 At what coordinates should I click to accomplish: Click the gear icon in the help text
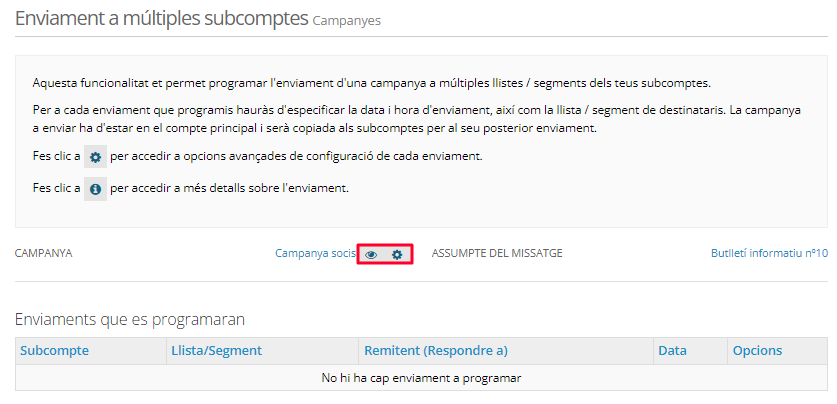[x=95, y=157]
